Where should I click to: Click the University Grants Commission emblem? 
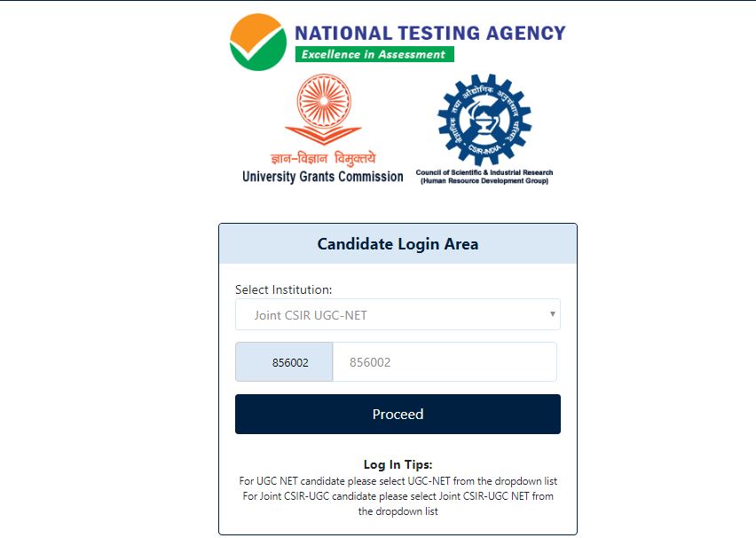[x=323, y=108]
